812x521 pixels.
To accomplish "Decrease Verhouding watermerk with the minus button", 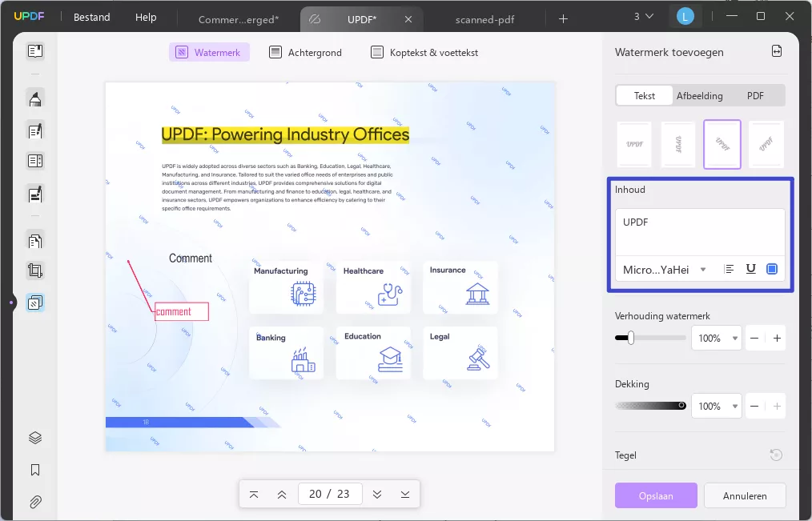I will pyautogui.click(x=754, y=339).
